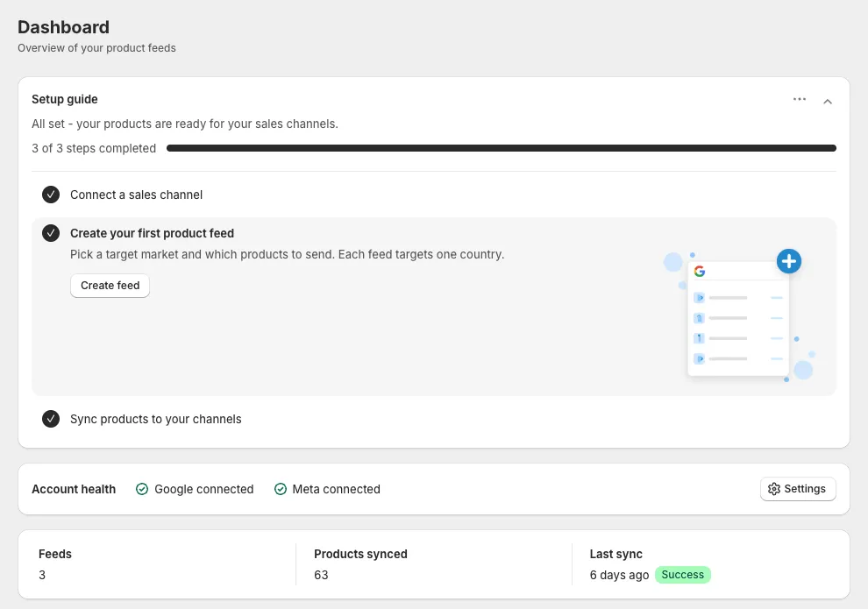This screenshot has height=609, width=868.
Task: Expand the Sync products to your channels step
Action: pyautogui.click(x=155, y=419)
